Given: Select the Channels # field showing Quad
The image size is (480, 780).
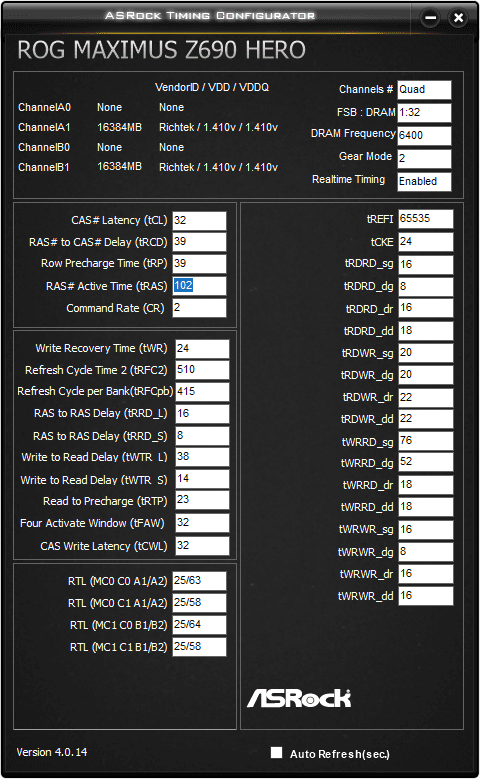Looking at the screenshot, I should pos(424,90).
